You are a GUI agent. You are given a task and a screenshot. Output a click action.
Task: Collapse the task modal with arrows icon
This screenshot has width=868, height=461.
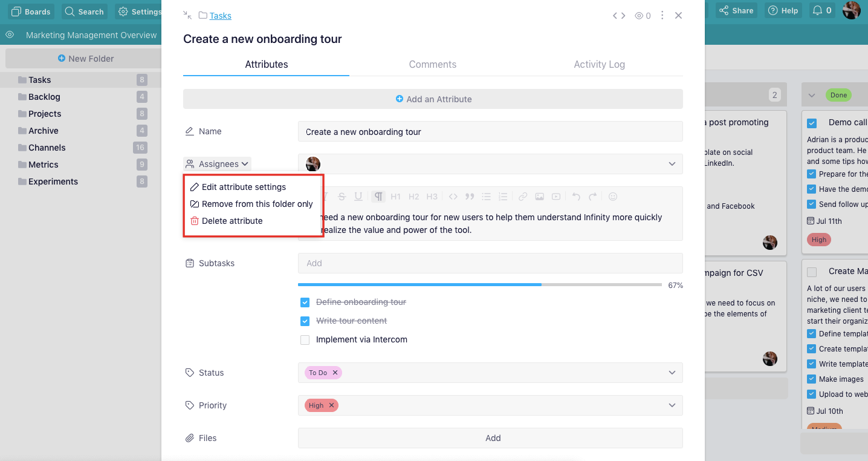point(187,15)
